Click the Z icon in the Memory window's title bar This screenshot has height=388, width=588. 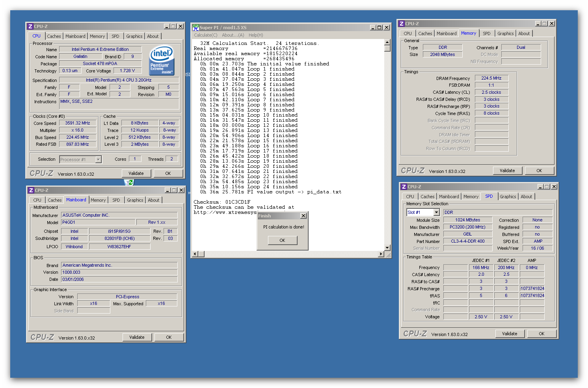click(x=401, y=24)
